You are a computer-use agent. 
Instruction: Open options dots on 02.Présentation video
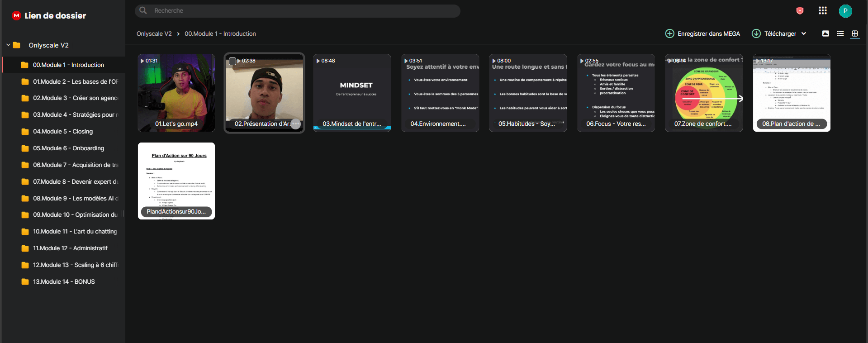295,124
